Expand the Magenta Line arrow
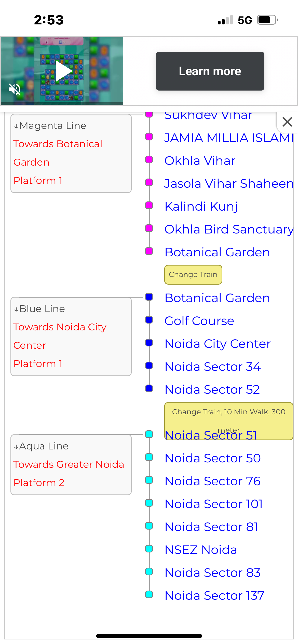This screenshot has width=298, height=644. coord(16,126)
